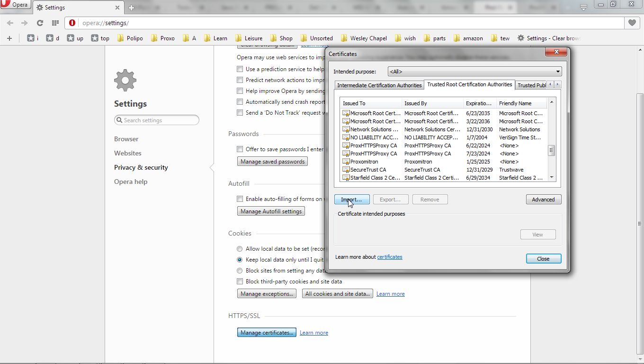Enable the prediction service checkbox
The width and height of the screenshot is (644, 364).
240,69
